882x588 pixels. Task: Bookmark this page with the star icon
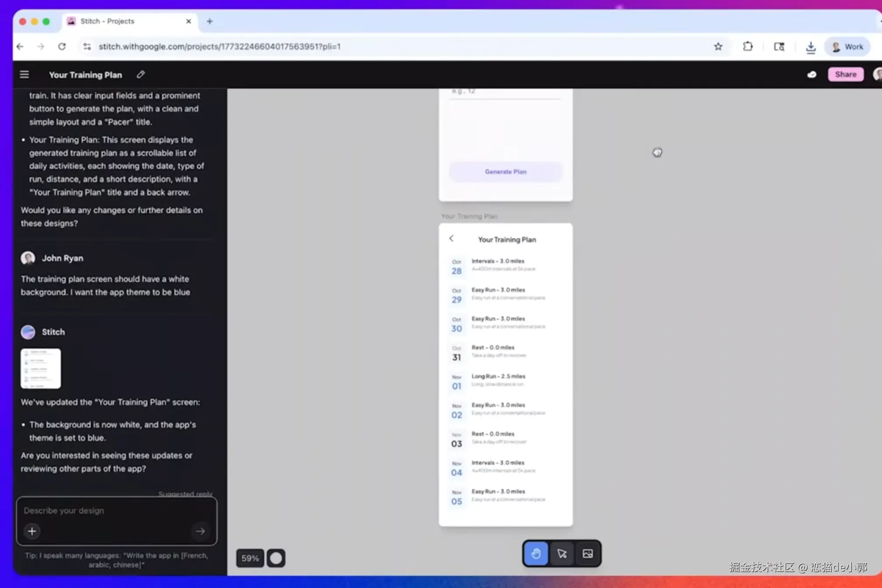[x=718, y=47]
